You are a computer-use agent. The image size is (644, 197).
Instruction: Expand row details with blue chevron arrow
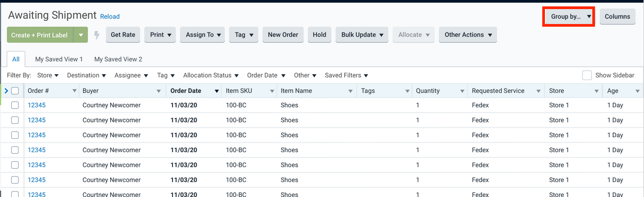coord(6,91)
